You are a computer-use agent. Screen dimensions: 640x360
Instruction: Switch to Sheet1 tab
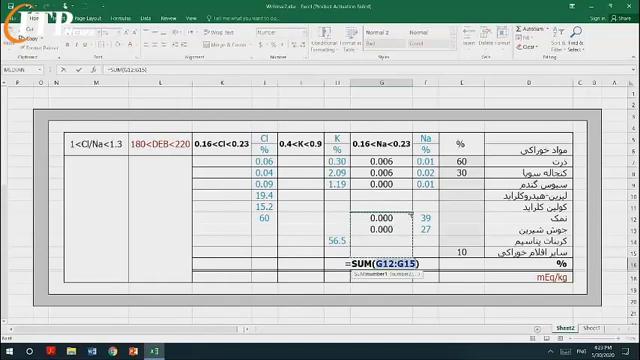[591, 328]
